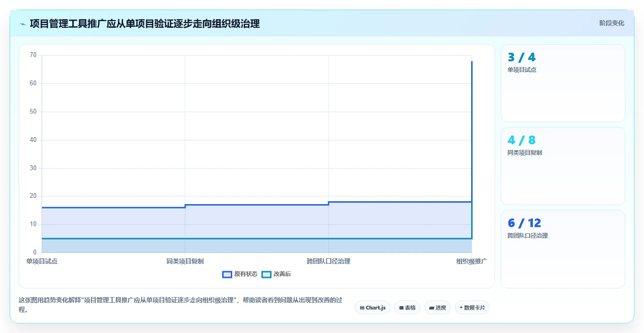Click the Chart.js tag

(x=373, y=308)
